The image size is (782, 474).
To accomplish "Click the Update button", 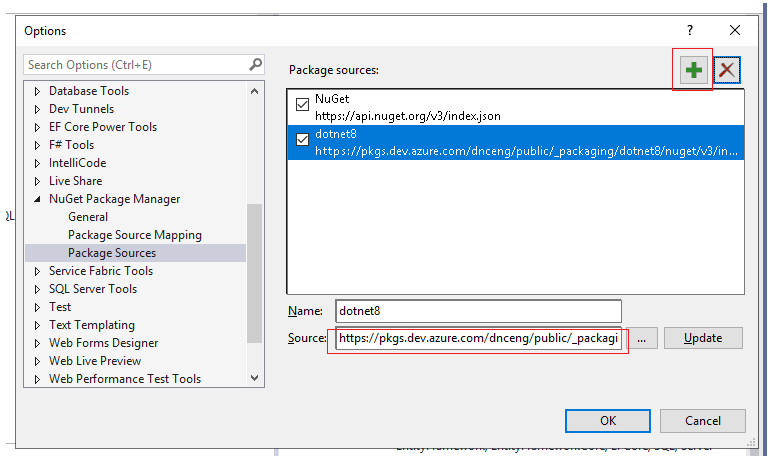I will [703, 338].
